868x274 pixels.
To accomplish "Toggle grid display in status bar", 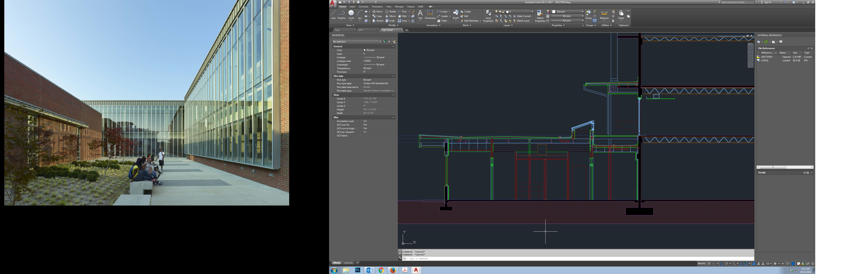I will point(709,264).
